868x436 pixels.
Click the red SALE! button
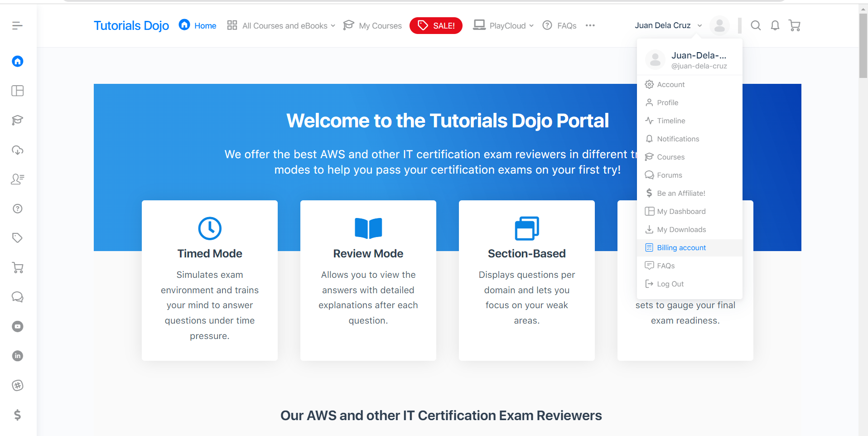436,26
